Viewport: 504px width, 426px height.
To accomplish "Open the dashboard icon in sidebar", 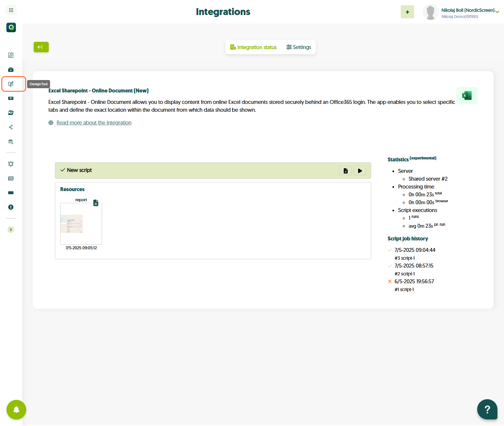I will pyautogui.click(x=11, y=55).
